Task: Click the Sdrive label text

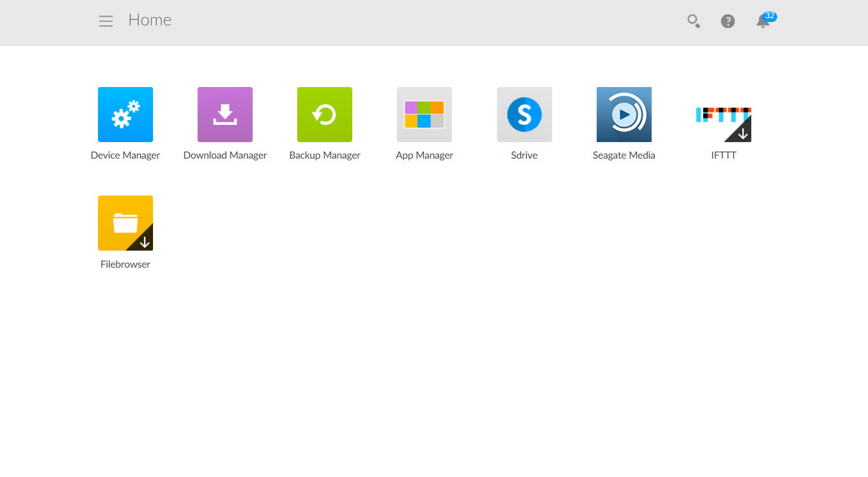Action: [x=525, y=155]
